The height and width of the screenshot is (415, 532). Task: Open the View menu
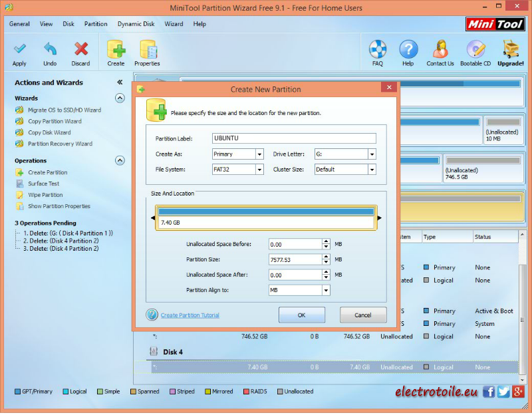point(46,24)
